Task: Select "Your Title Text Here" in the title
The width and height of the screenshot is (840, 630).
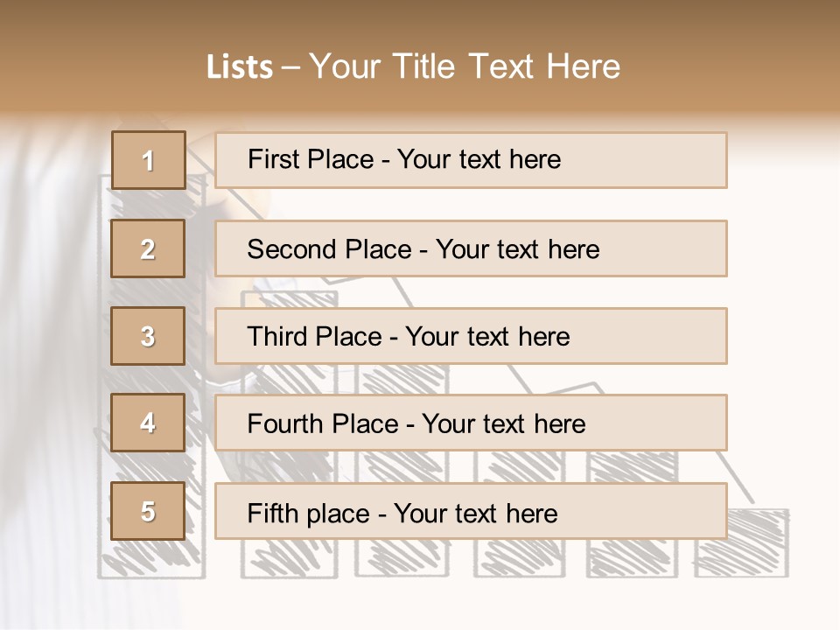Action: point(465,66)
